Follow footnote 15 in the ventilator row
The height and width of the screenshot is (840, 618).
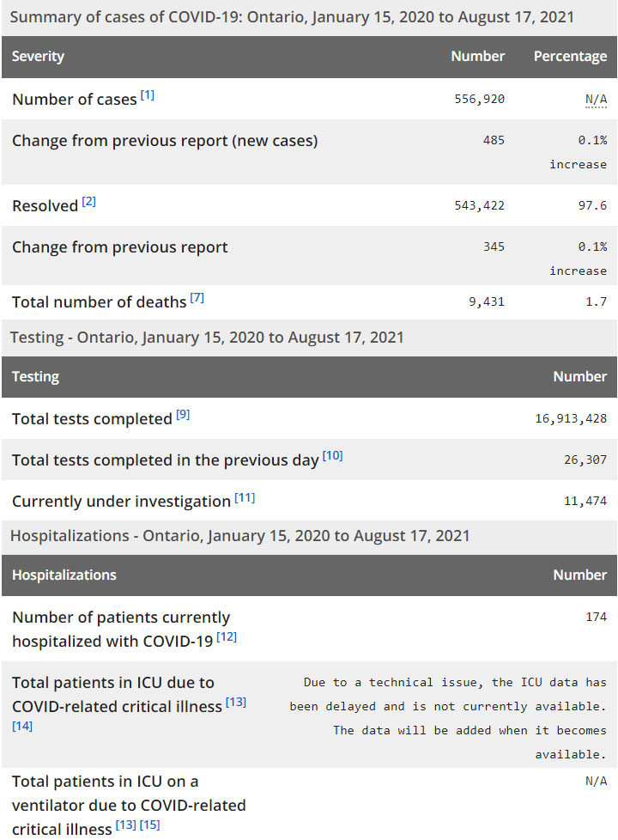click(149, 825)
